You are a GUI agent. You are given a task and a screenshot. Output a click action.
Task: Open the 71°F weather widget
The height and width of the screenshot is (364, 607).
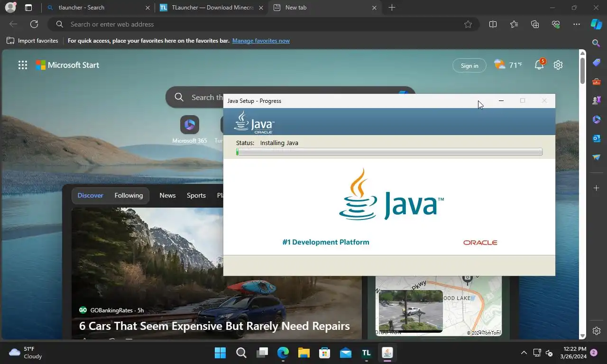coord(508,65)
